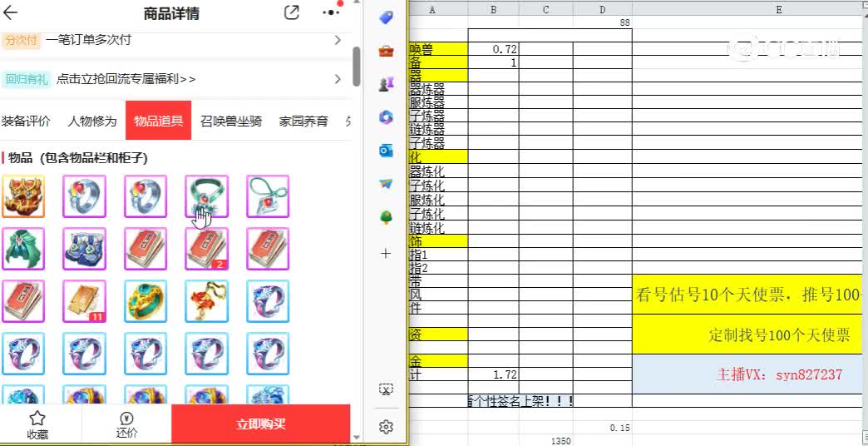Switch to the 召唤兽坐骑 tab

pyautogui.click(x=231, y=121)
